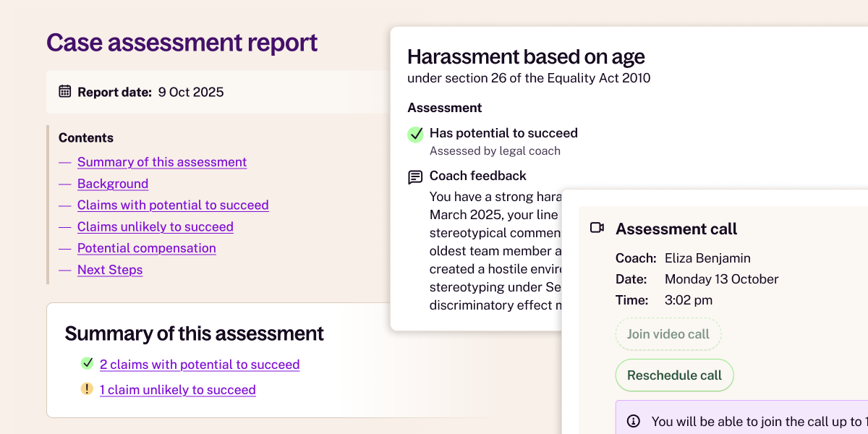Click the Reschedule call button
868x434 pixels.
[x=674, y=375]
